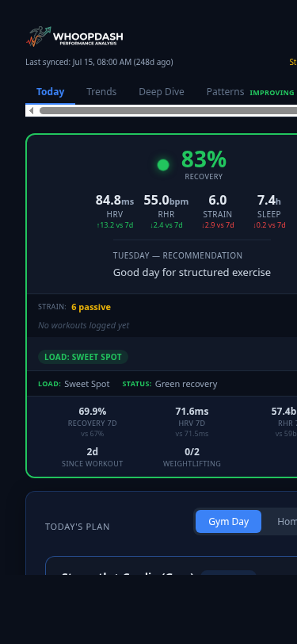Click the 'TUESDAY — RECOMMENDATION' label
297x644 pixels.
(x=177, y=255)
